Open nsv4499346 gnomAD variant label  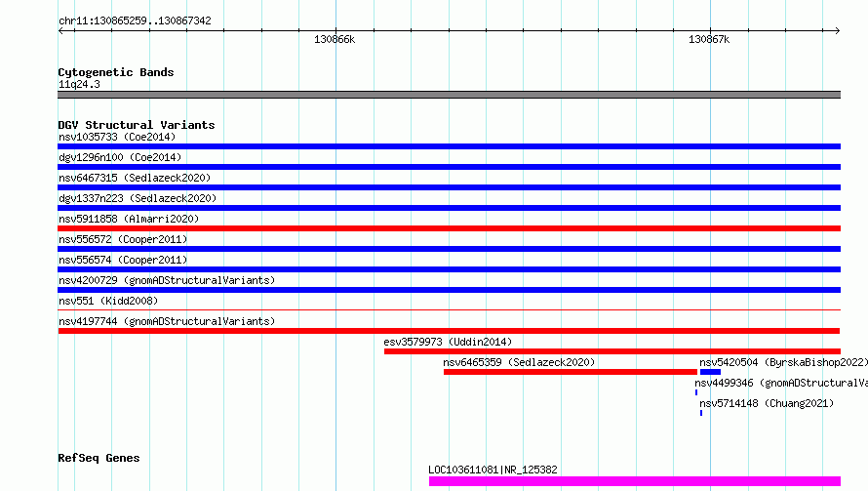click(x=781, y=383)
